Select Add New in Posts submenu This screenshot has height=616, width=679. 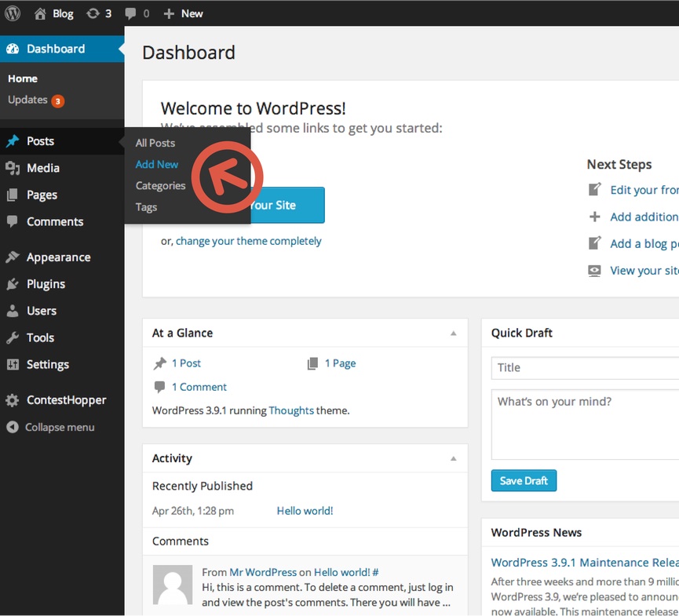tap(157, 165)
